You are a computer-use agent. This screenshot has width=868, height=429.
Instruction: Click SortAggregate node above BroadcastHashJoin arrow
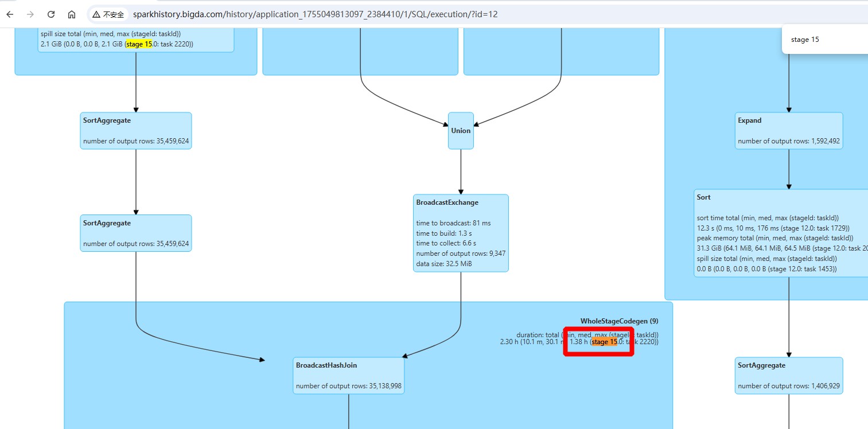click(135, 233)
